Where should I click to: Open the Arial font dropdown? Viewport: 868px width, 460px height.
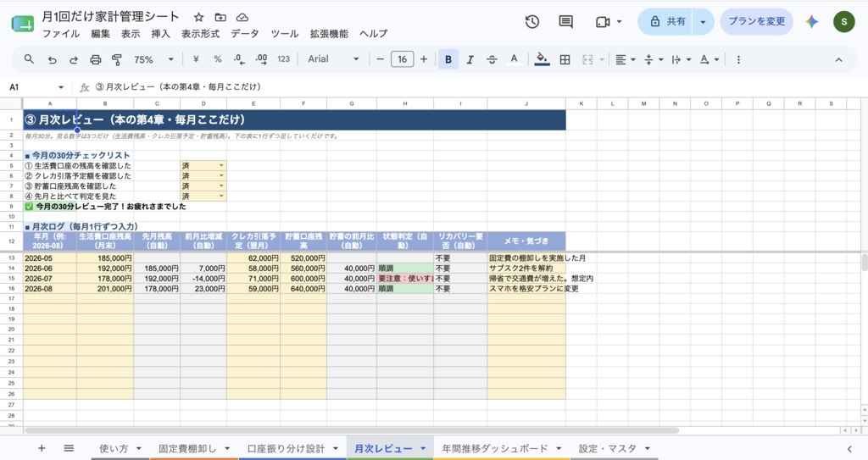pos(333,59)
